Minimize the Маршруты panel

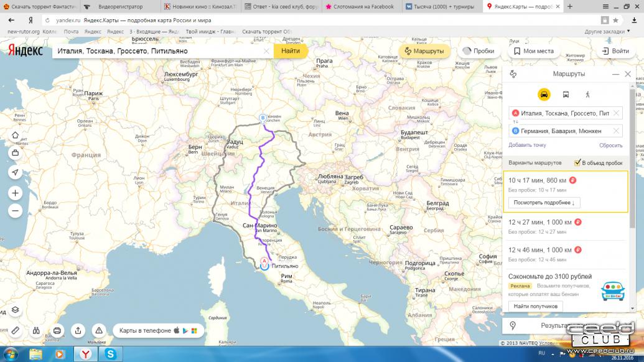coord(615,74)
